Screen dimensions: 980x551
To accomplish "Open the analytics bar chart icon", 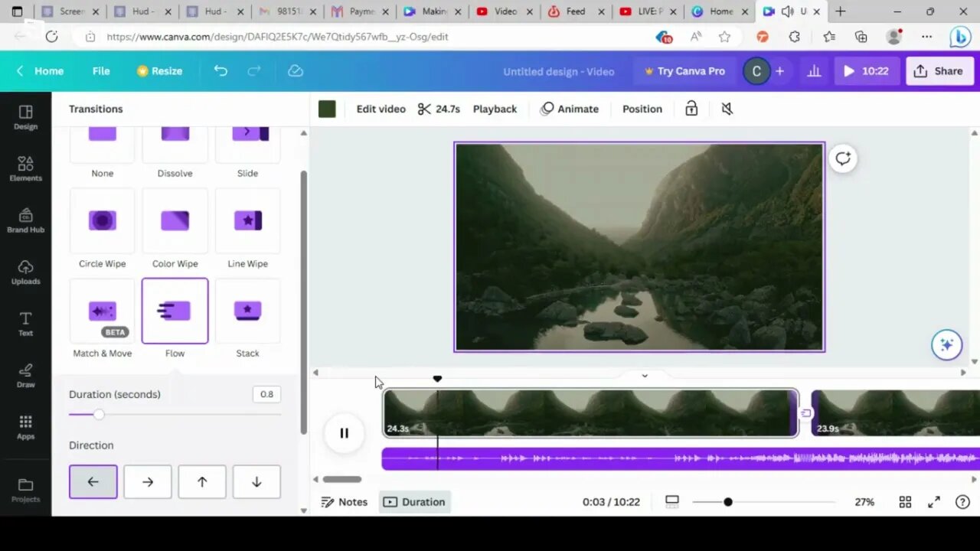I will point(814,70).
